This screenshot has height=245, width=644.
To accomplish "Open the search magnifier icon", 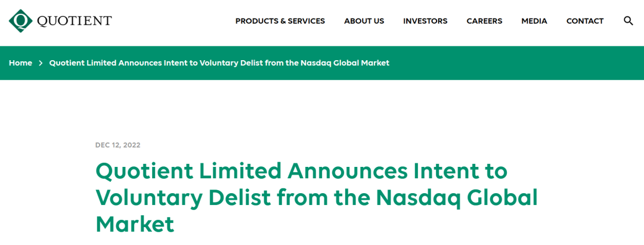I will pos(628,21).
